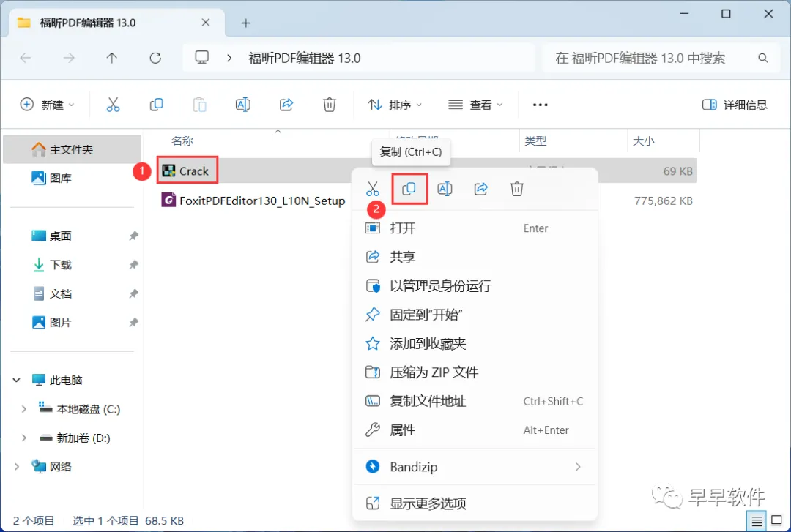Image resolution: width=791 pixels, height=532 pixels.
Task: Expand the 本地磁盘 (C:) node
Action: point(23,409)
